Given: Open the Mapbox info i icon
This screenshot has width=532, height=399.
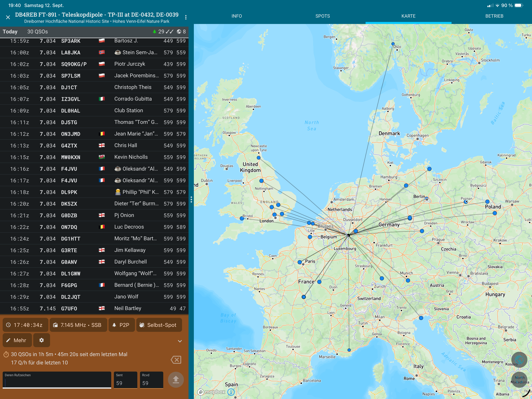Looking at the screenshot, I should [x=231, y=392].
